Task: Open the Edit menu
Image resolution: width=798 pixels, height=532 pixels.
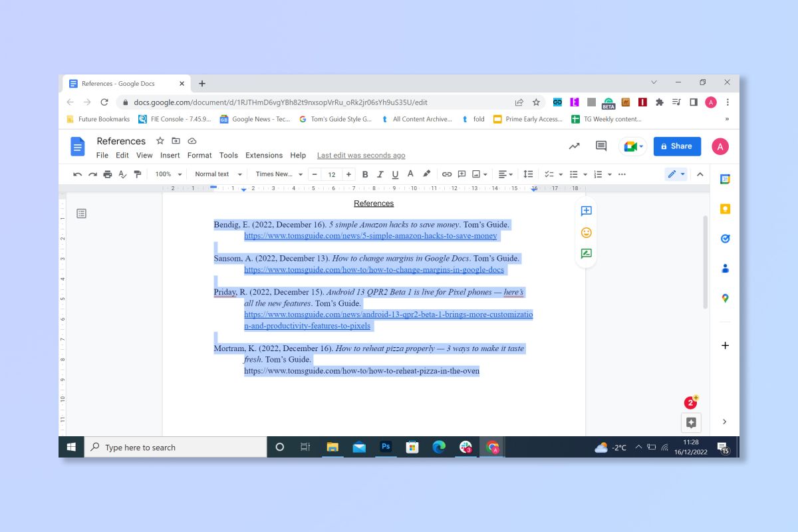Action: 122,156
